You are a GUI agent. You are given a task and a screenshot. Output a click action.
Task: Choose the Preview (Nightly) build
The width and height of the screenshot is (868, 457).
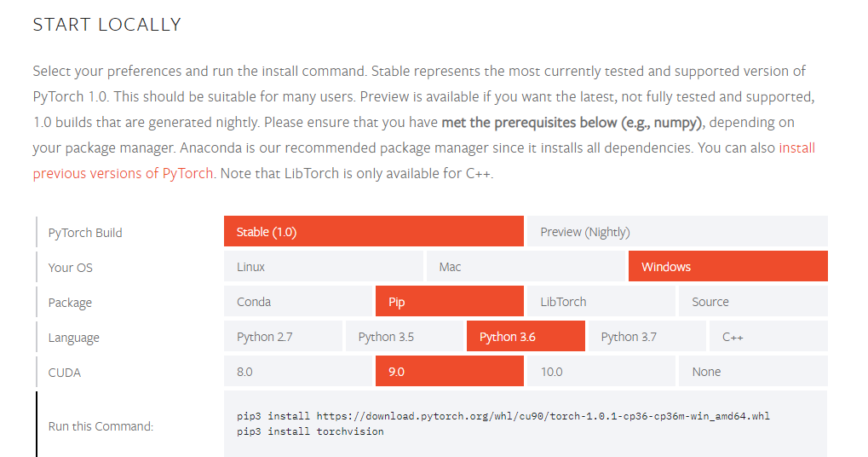pos(677,232)
